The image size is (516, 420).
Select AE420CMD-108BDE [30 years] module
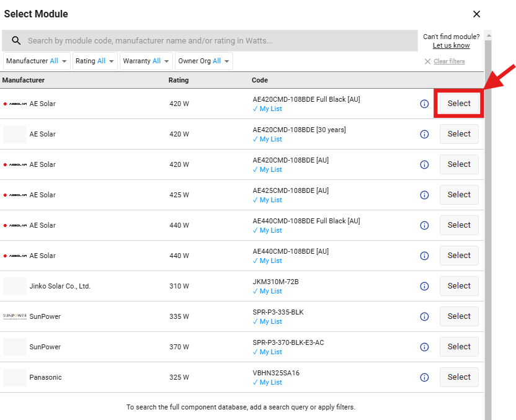click(459, 134)
